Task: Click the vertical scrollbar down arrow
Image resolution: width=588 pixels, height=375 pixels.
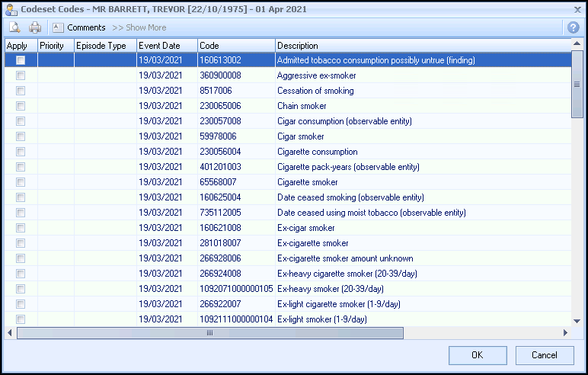Action: [x=577, y=321]
